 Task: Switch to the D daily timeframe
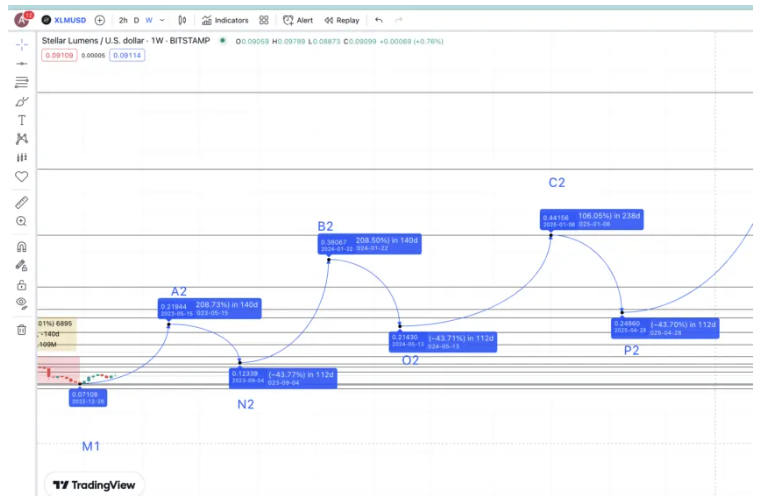(x=137, y=20)
